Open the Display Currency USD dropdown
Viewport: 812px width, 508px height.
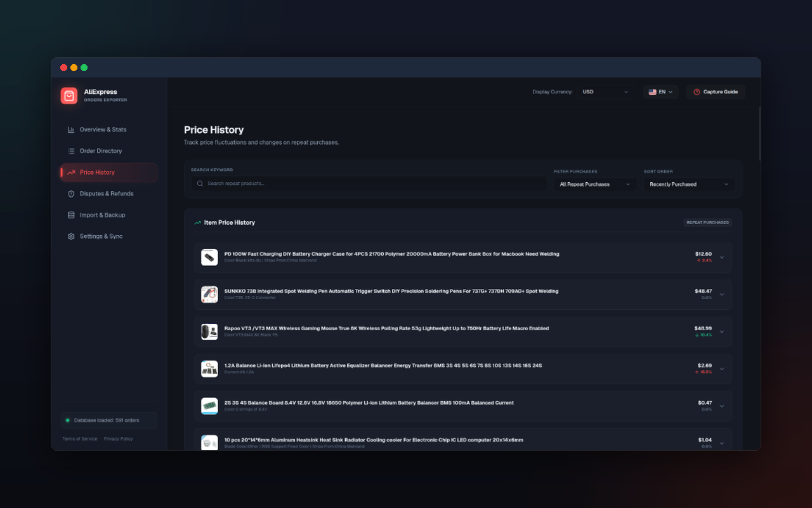click(605, 92)
